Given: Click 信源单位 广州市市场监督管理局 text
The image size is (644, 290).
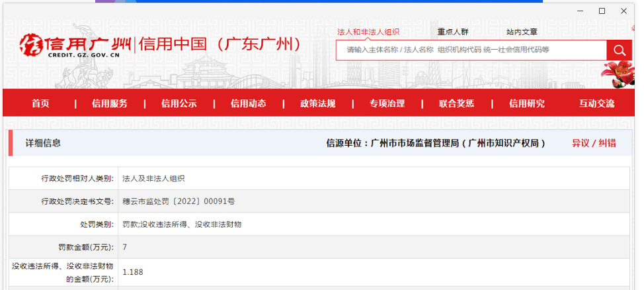Looking at the screenshot, I should point(436,143).
